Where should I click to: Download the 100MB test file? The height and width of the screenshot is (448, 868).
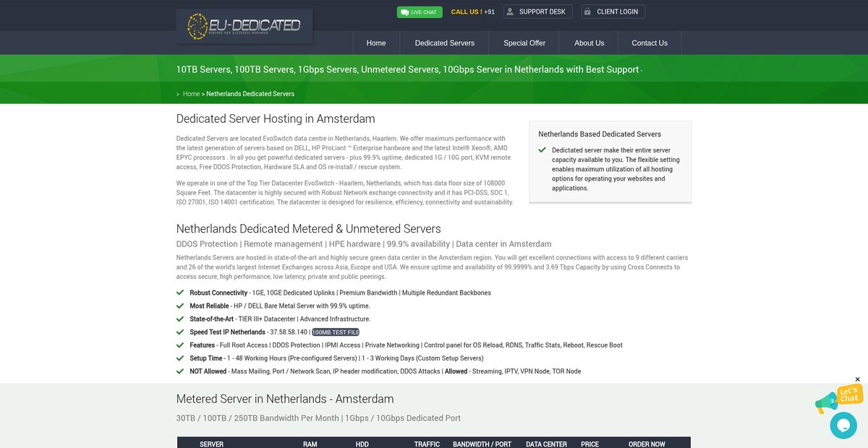[x=336, y=332]
